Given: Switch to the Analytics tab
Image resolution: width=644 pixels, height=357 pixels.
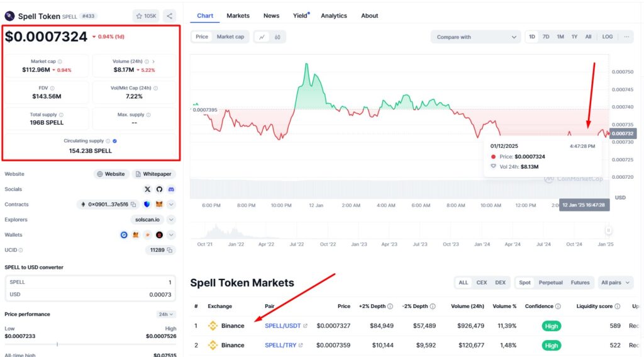Looking at the screenshot, I should 335,16.
